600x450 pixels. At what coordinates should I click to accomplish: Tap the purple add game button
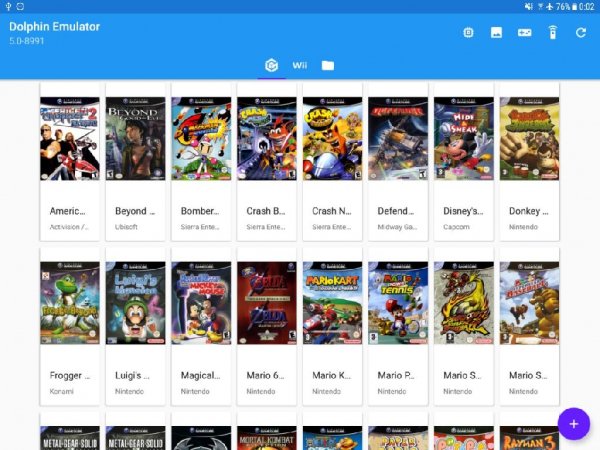(x=573, y=424)
